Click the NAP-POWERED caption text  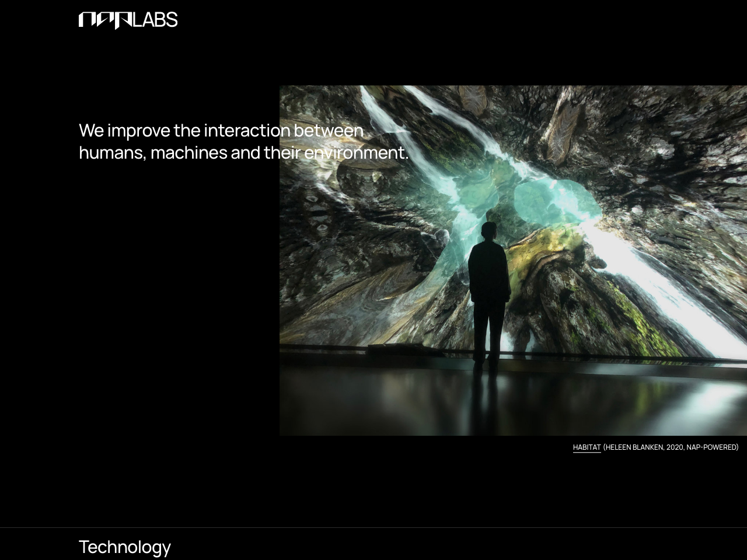[x=710, y=447]
